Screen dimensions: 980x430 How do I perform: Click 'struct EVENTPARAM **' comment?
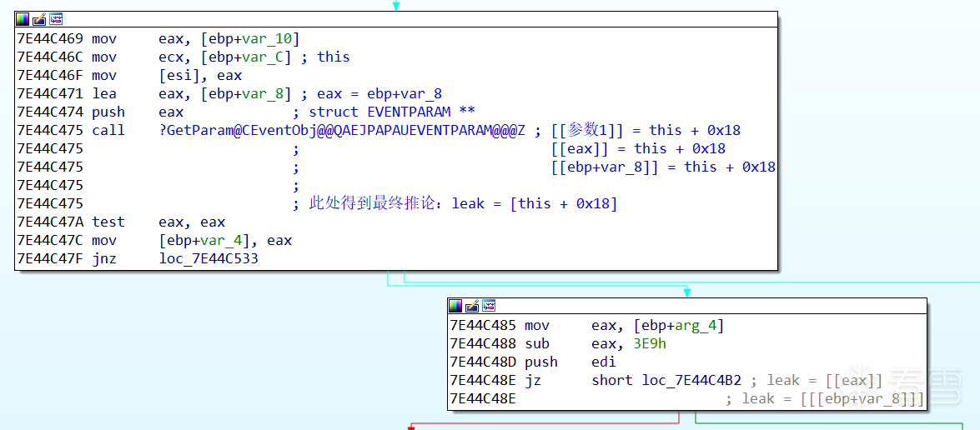pos(393,112)
